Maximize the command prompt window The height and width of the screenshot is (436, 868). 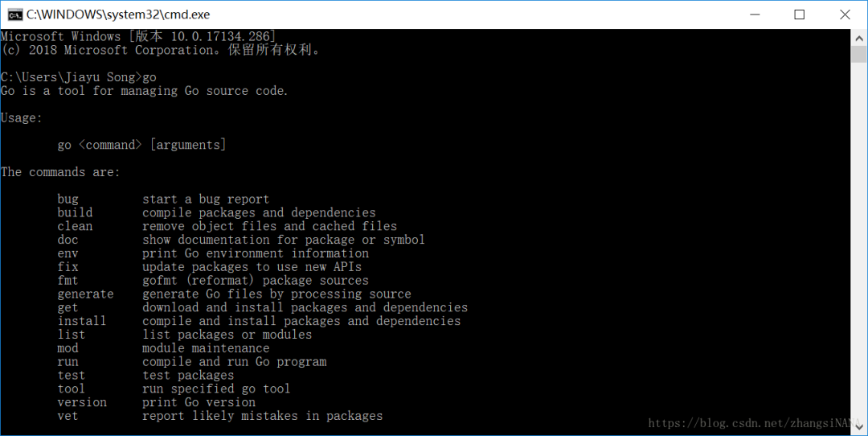[799, 14]
